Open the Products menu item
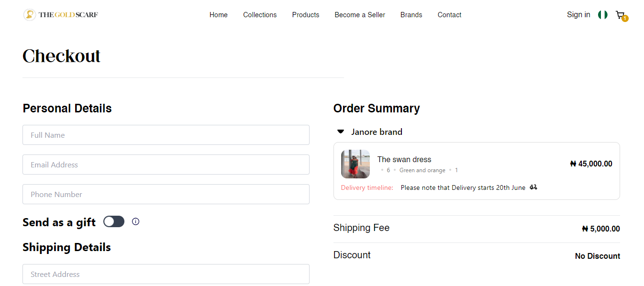Image resolution: width=644 pixels, height=286 pixels. 306,15
